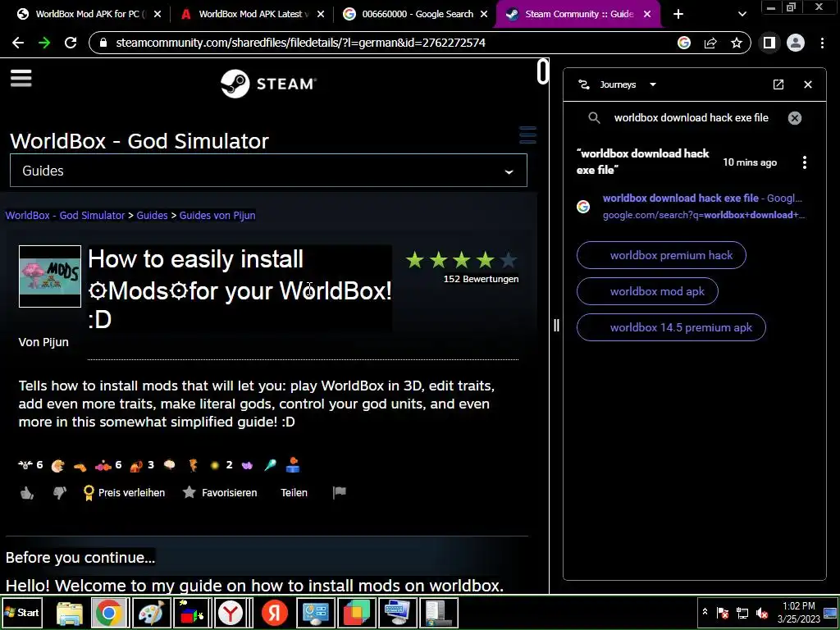840x630 pixels.
Task: Give the guide a thumbs up
Action: tap(27, 492)
